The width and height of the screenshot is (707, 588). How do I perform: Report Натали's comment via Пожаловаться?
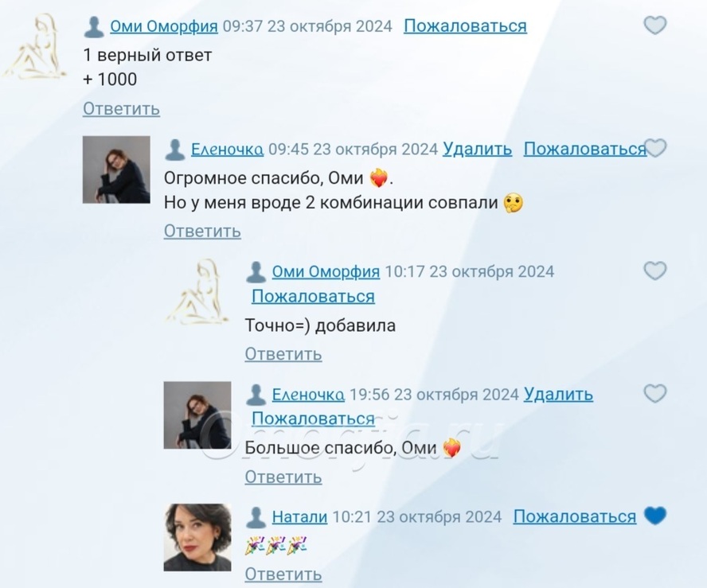tap(575, 516)
